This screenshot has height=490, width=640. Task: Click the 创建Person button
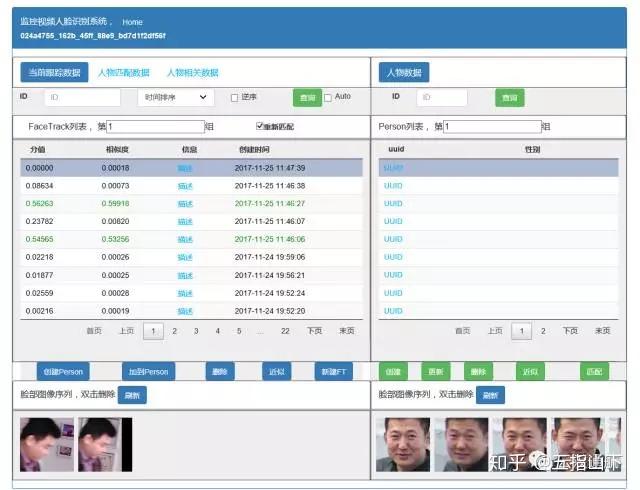coord(63,372)
